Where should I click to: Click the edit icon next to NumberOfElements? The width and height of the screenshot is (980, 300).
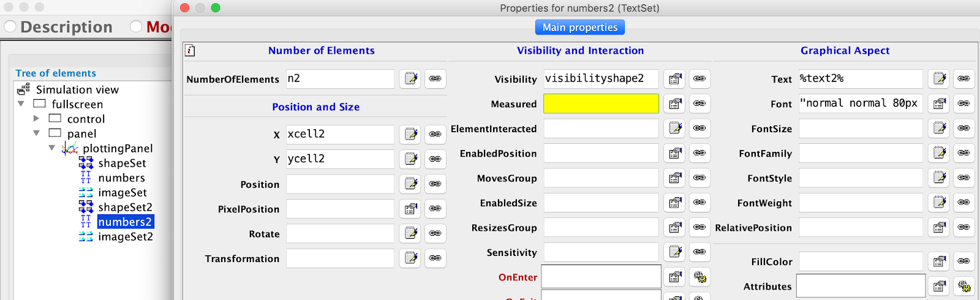pyautogui.click(x=410, y=79)
